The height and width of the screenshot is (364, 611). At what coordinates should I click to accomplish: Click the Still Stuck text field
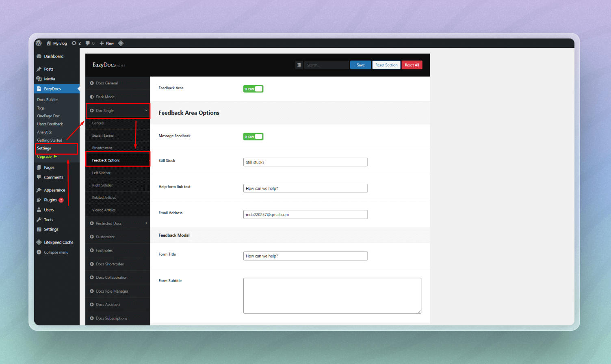tap(305, 162)
